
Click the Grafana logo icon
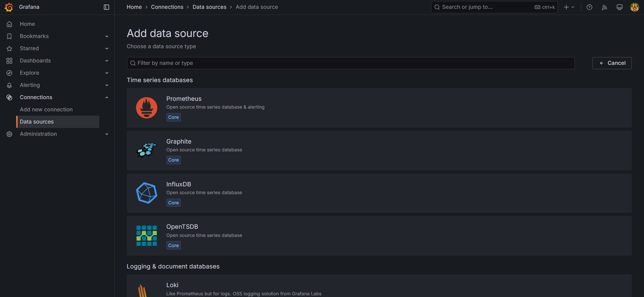pyautogui.click(x=9, y=7)
